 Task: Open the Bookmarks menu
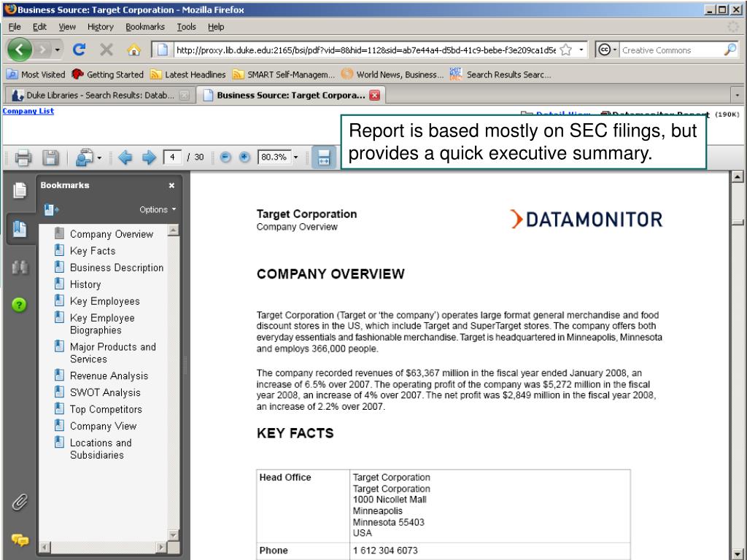tap(145, 27)
